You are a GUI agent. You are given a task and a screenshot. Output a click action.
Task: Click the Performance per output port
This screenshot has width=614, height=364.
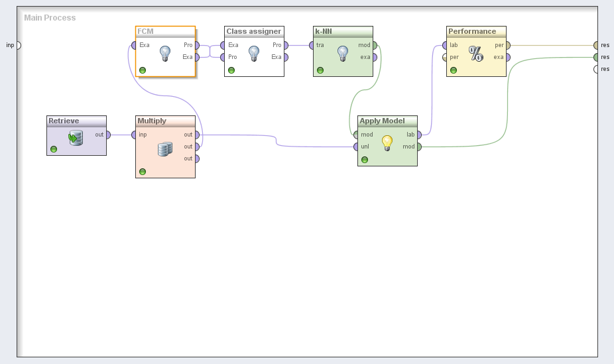[x=507, y=45]
